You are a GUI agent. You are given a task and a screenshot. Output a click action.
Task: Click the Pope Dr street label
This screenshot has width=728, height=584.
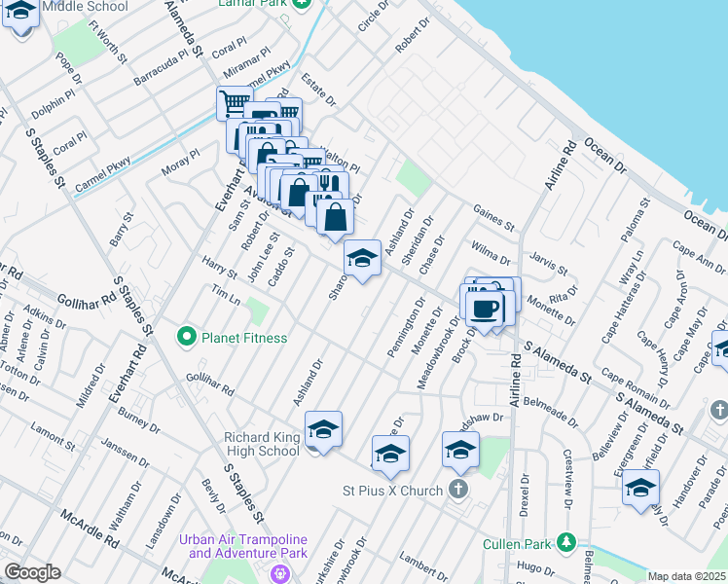pos(68,68)
